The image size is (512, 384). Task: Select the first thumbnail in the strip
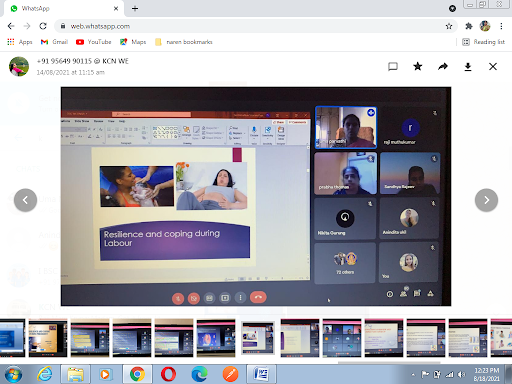pyautogui.click(x=12, y=338)
